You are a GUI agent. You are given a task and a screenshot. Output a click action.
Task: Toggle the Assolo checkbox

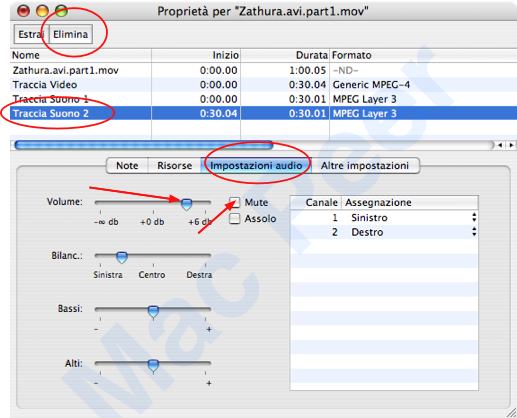tap(235, 218)
